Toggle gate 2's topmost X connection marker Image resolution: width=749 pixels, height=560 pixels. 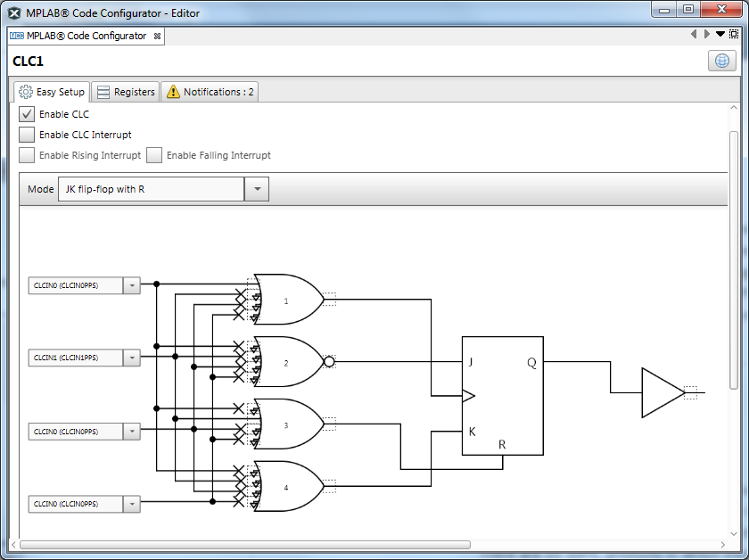click(238, 345)
